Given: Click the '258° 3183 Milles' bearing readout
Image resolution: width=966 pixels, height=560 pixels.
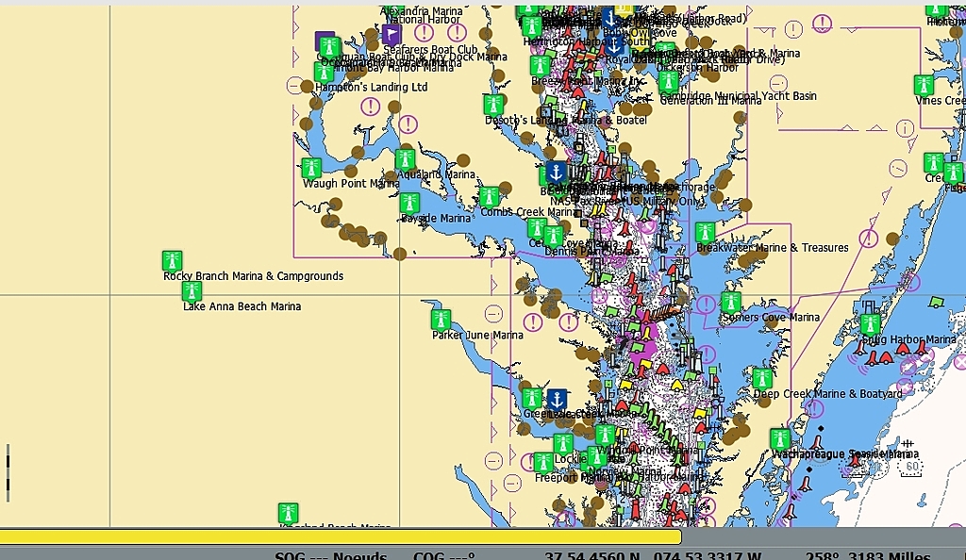Looking at the screenshot, I should 868,555.
